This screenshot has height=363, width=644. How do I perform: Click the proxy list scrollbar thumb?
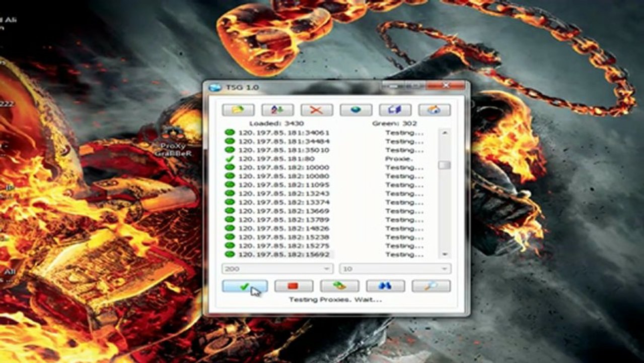444,165
